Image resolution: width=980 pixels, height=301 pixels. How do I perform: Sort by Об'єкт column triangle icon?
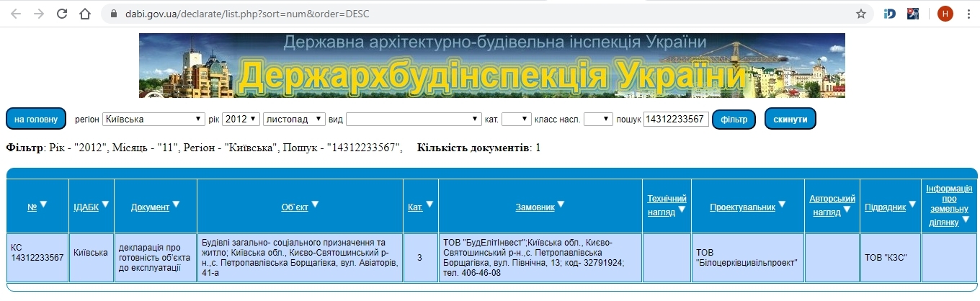tap(314, 205)
